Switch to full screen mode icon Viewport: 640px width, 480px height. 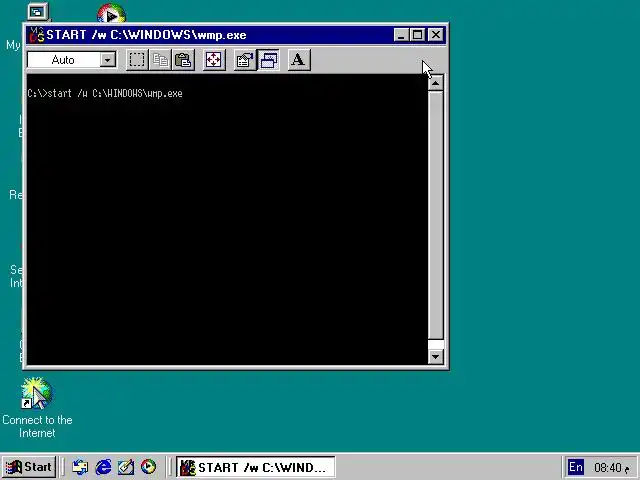(x=214, y=60)
